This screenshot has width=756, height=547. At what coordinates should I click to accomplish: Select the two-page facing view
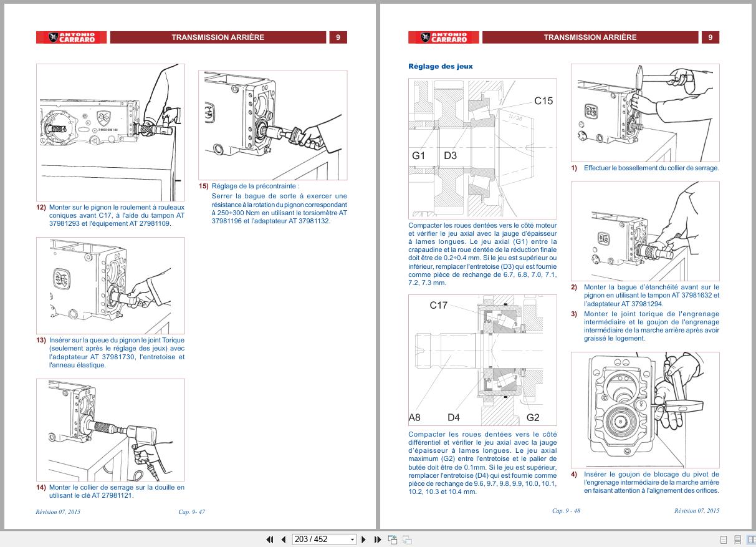[x=752, y=540]
